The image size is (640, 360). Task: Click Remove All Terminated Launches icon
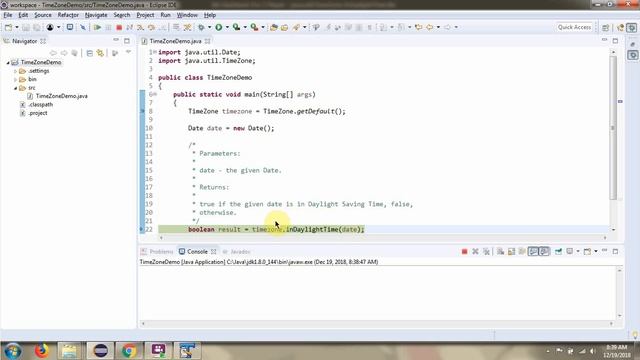point(486,251)
